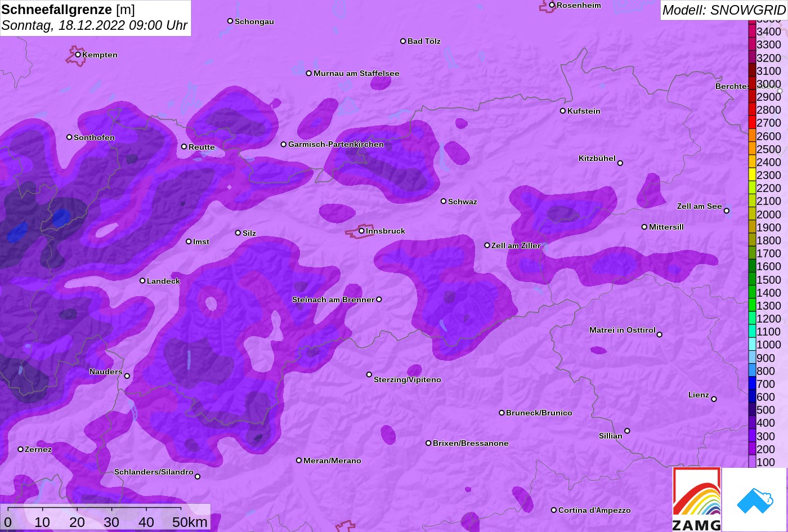Click the Bruneck/Brunico city label
Screen dimensions: 788x532
(539, 413)
